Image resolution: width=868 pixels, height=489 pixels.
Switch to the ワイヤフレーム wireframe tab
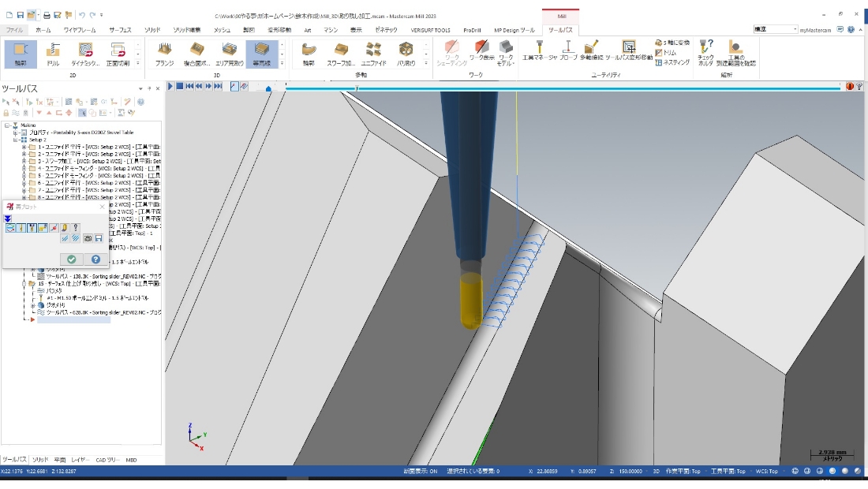tap(80, 30)
